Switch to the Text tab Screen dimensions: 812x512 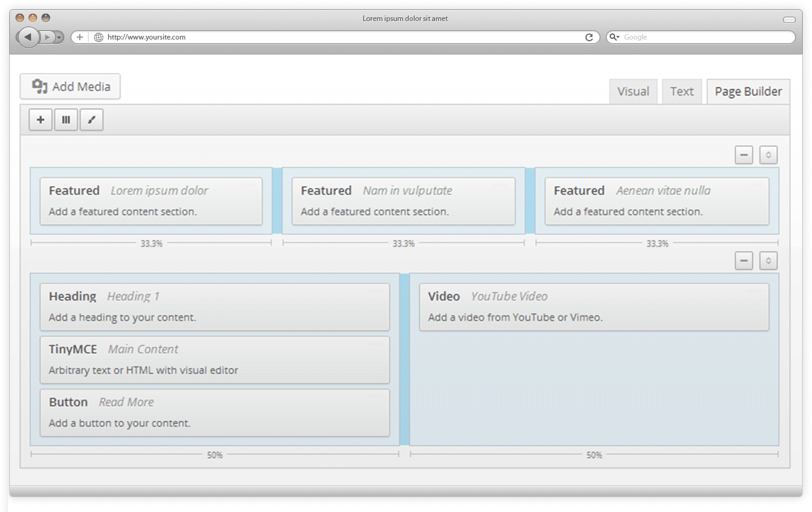point(681,92)
